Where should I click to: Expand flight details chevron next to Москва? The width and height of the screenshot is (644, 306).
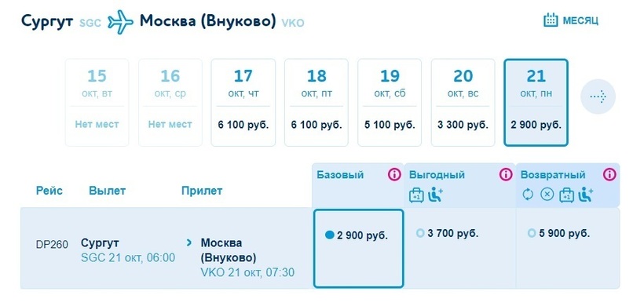tap(189, 242)
